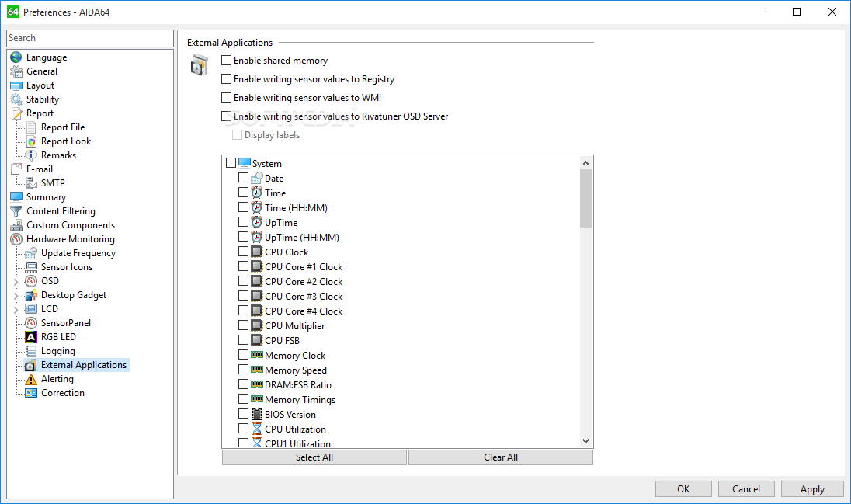Screen dimensions: 851x504
Task: Click the Sensor Icons tray icon
Action: tap(32, 267)
